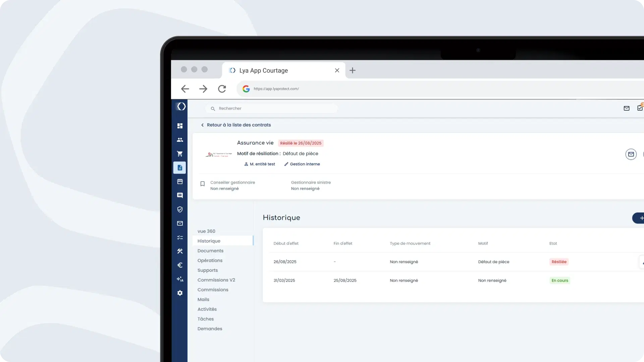Click Fin d'effet column header

point(343,243)
